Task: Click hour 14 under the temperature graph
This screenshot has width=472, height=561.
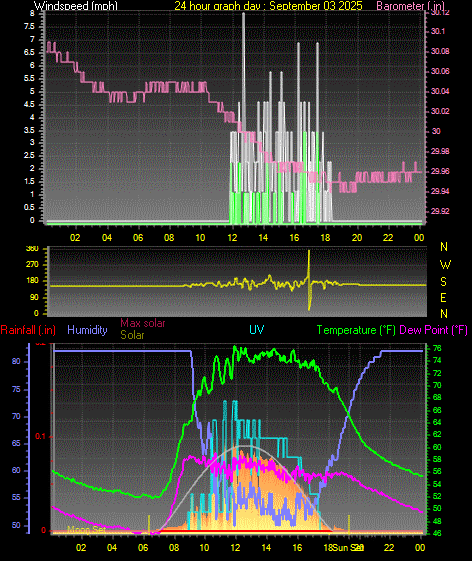Action: tap(266, 548)
